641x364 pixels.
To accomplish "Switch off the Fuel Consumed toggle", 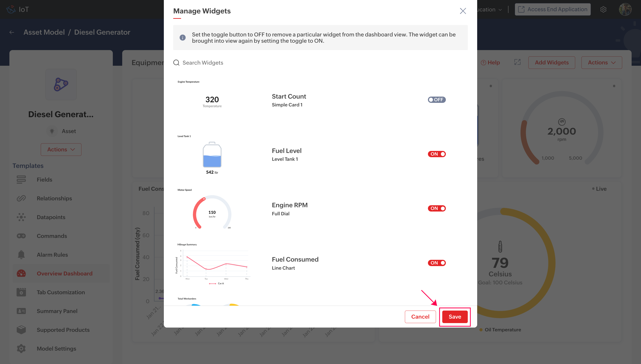I will pyautogui.click(x=437, y=263).
